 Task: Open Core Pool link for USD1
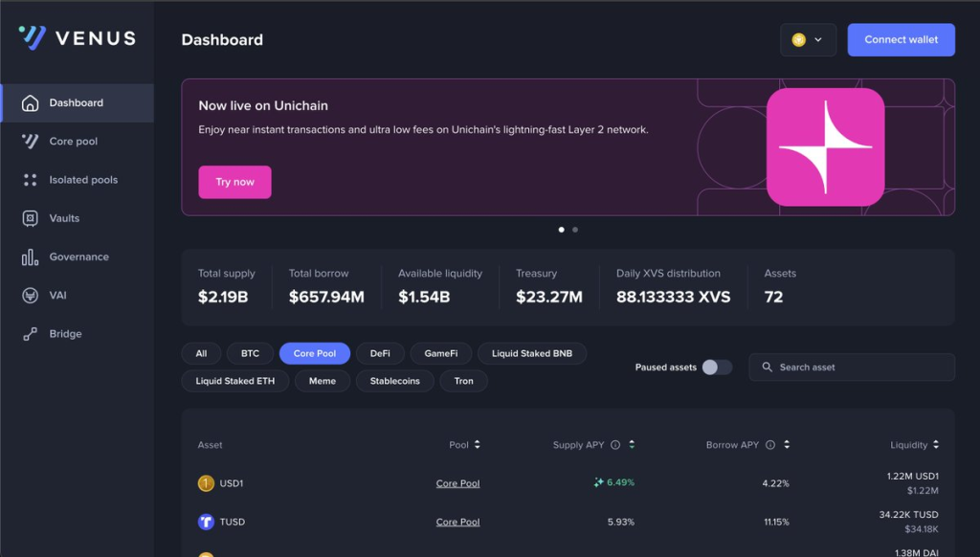tap(457, 483)
